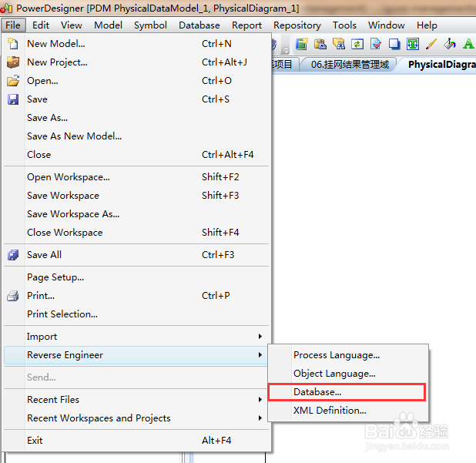Viewport: 476px width, 463px height.
Task: Click the adjust-to-text green T icon
Action: [413, 44]
